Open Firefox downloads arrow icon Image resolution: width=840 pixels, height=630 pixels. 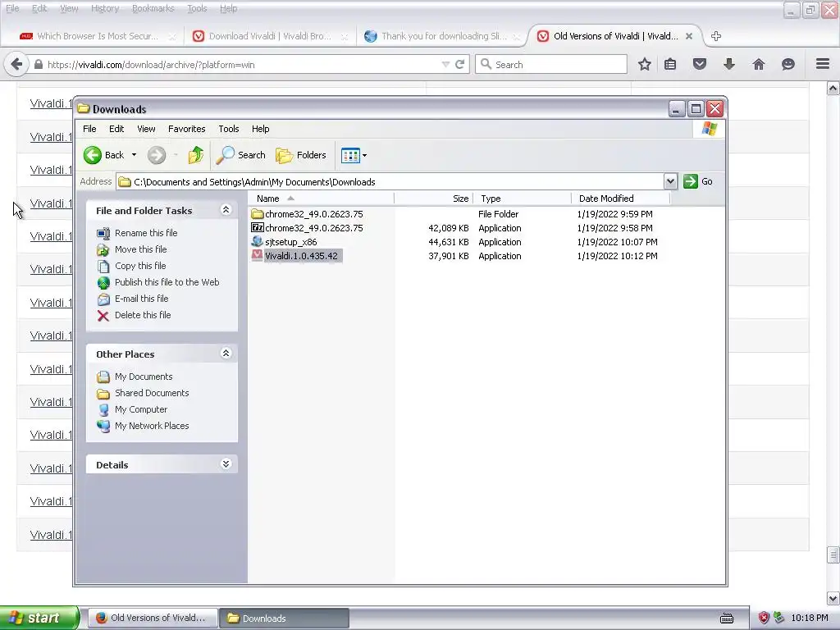(x=729, y=65)
